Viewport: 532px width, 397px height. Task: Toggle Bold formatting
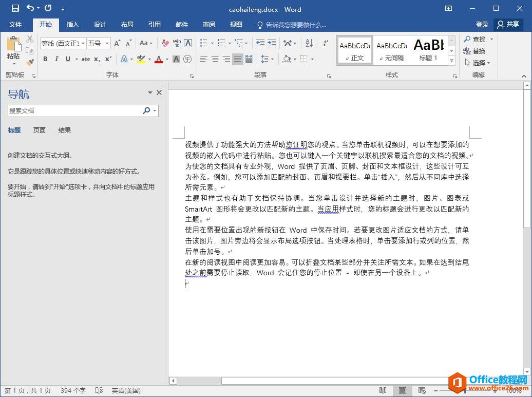point(45,59)
